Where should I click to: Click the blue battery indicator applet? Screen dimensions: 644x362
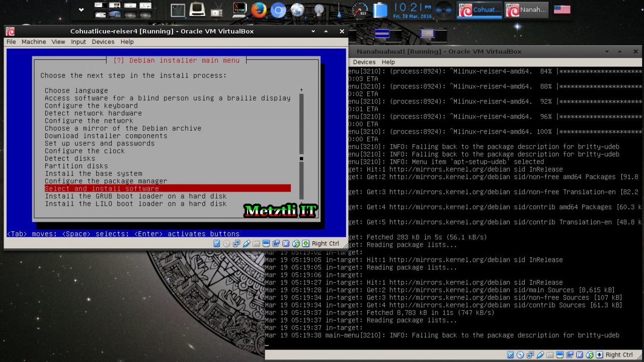point(380,10)
